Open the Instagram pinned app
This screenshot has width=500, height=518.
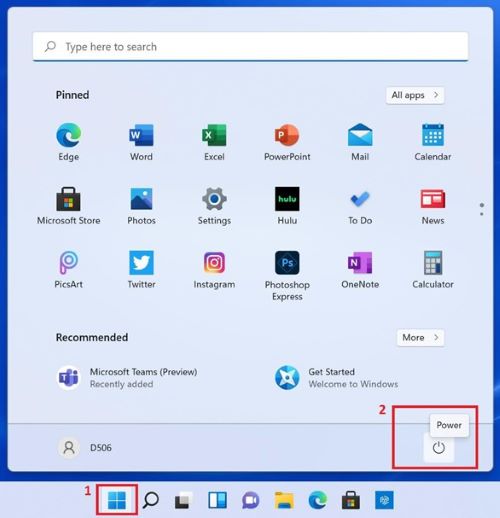click(x=214, y=270)
